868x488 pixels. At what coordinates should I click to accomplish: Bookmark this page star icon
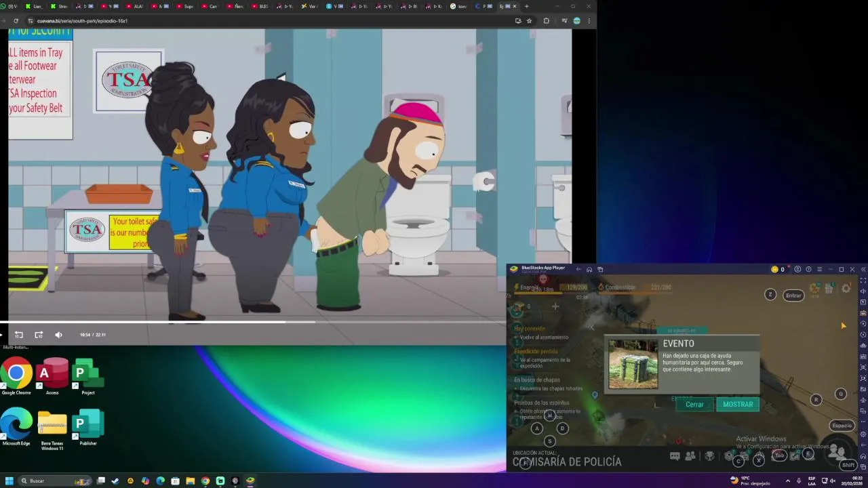[530, 21]
